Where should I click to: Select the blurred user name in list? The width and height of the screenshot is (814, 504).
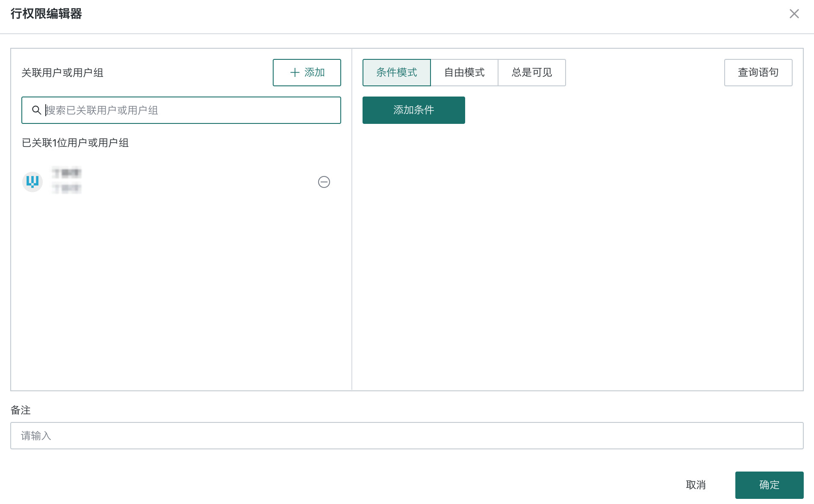point(66,173)
